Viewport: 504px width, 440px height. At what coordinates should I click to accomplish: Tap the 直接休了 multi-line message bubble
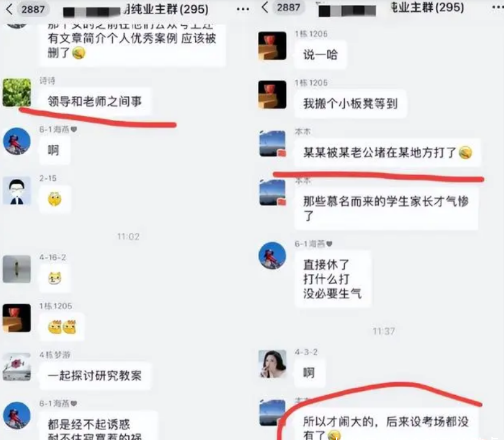[333, 279]
